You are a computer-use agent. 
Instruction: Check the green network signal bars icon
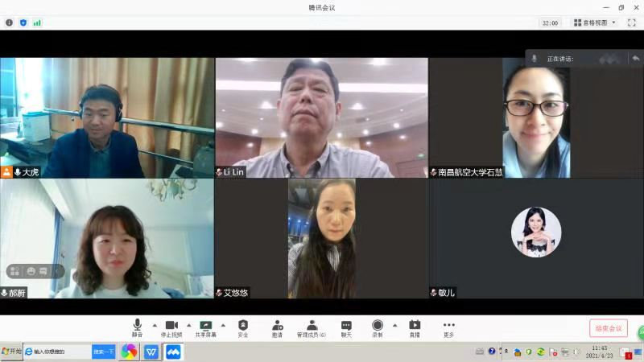tap(36, 23)
